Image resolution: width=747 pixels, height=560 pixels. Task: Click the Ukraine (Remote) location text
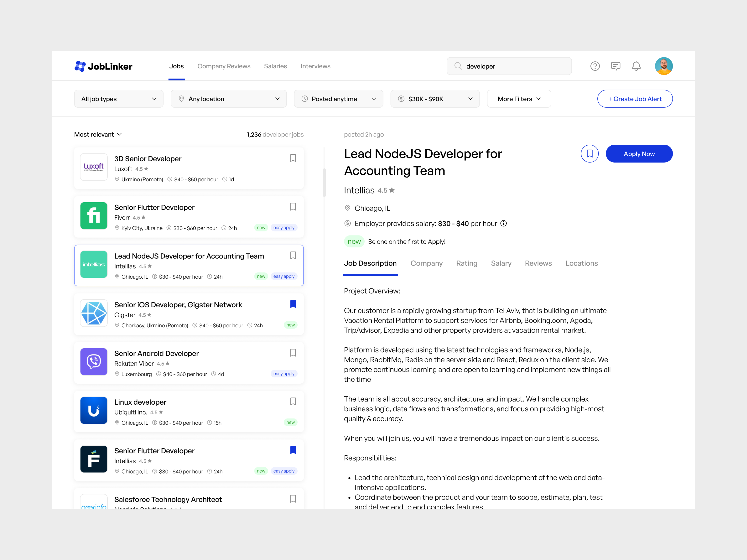(x=142, y=179)
